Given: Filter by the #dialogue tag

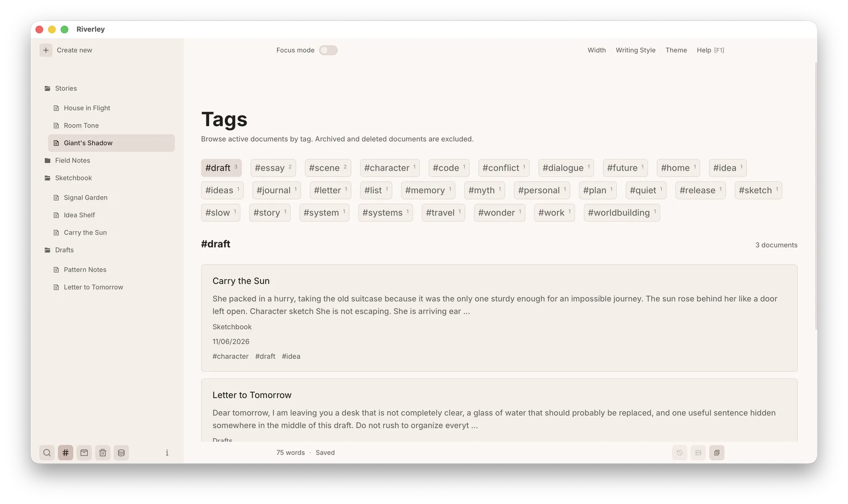Looking at the screenshot, I should click(x=566, y=168).
